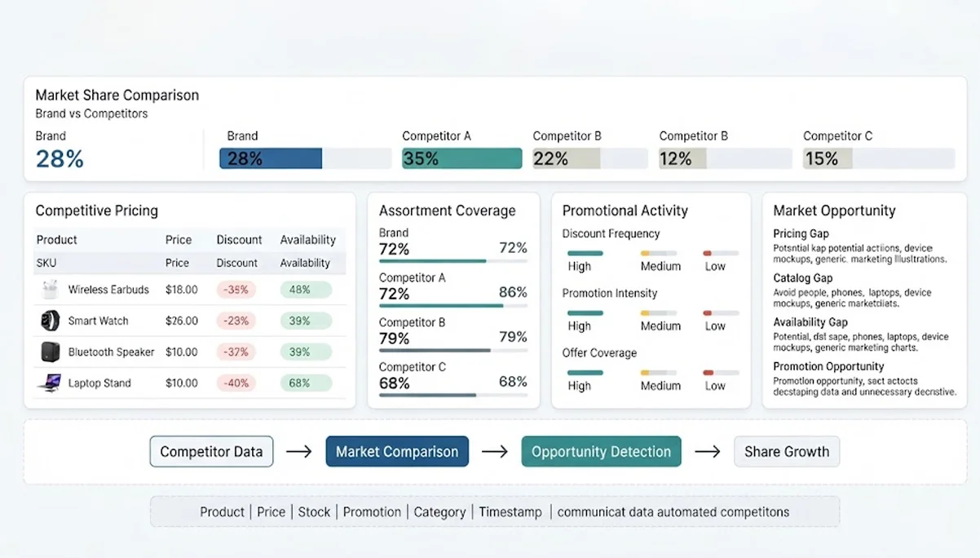Click the Share Growth step button
Viewport: 980px width, 558px height.
pos(787,451)
